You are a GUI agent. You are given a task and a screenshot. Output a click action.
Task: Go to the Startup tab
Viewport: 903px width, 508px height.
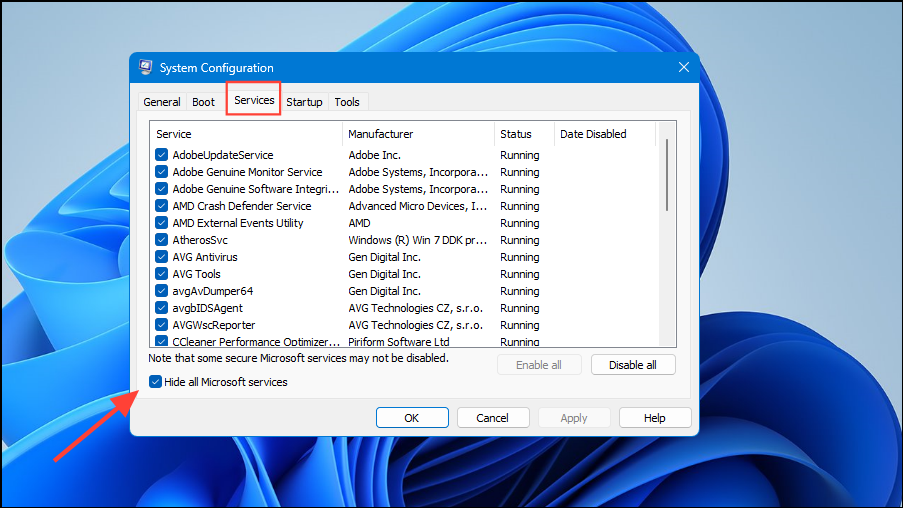[304, 102]
